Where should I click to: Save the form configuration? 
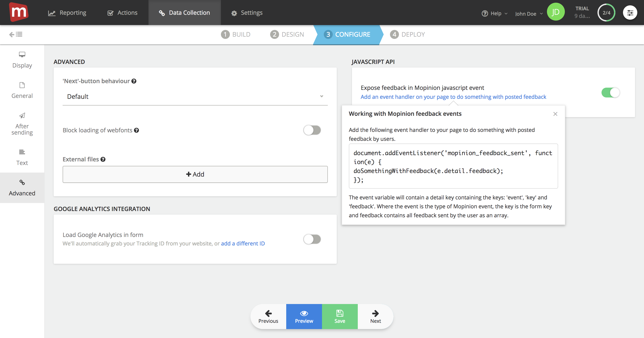pos(339,317)
